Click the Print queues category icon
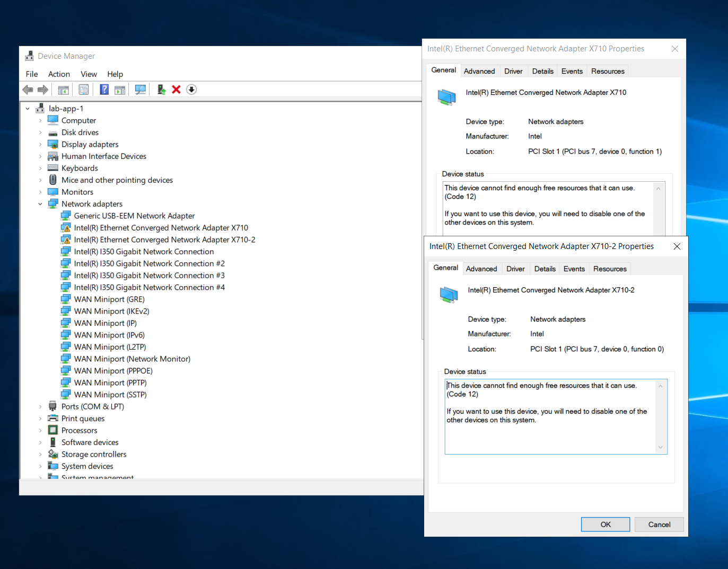The image size is (728, 569). tap(53, 419)
